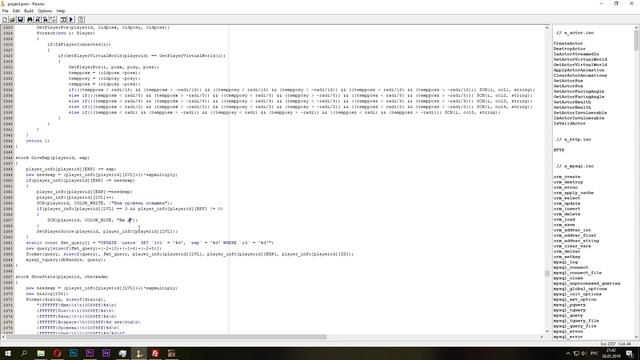
Task: Select mysql_unprocessed_queries in the function list
Action: point(587,283)
